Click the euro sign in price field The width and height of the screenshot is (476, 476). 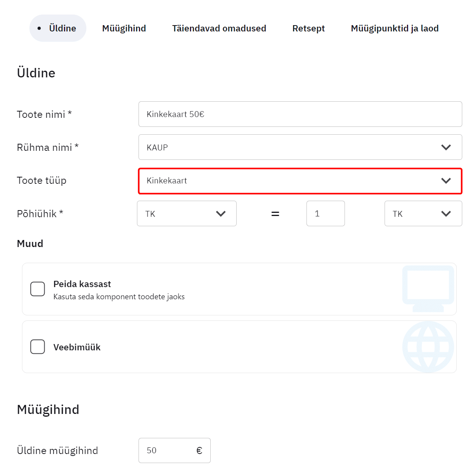199,450
